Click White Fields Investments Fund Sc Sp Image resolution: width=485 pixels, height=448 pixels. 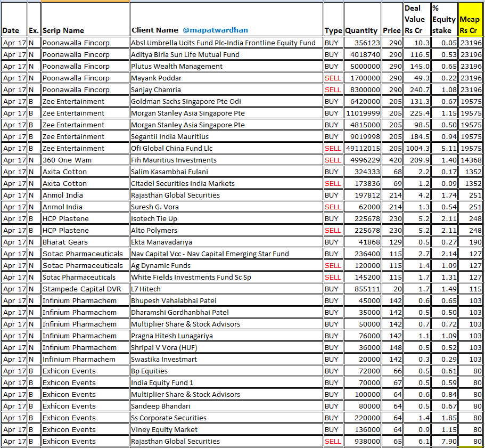point(226,277)
